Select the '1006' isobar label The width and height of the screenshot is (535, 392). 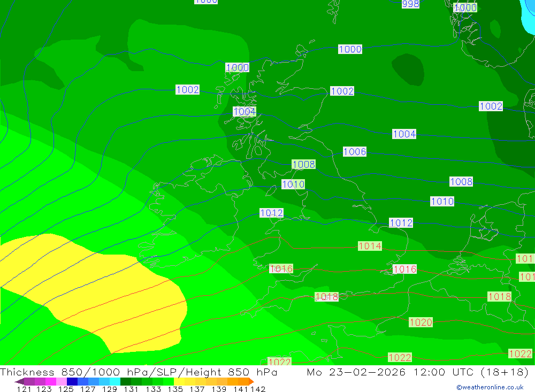pos(355,151)
